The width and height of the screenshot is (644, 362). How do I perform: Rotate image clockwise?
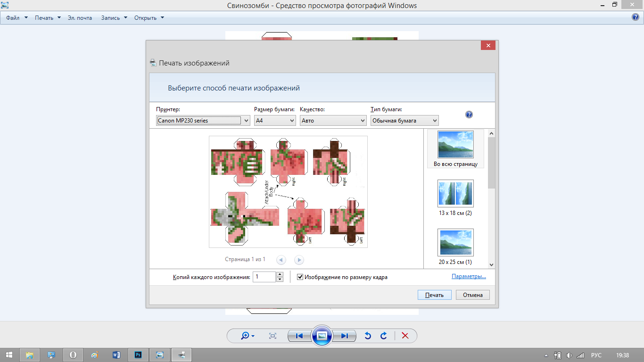384,336
